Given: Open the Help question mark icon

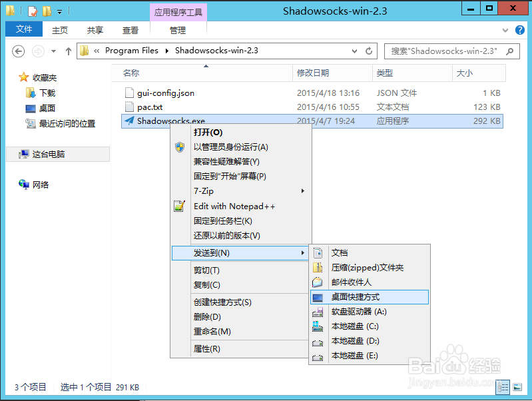Looking at the screenshot, I should click(520, 30).
